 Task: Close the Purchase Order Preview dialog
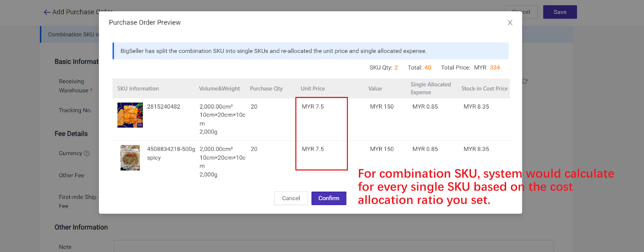pyautogui.click(x=510, y=23)
